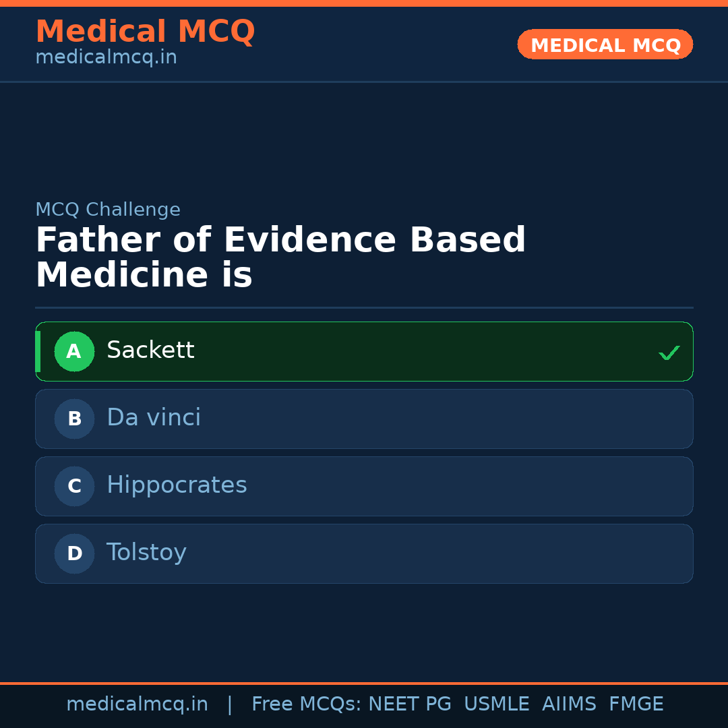Click the orange divider line above the footer

pos(364,682)
